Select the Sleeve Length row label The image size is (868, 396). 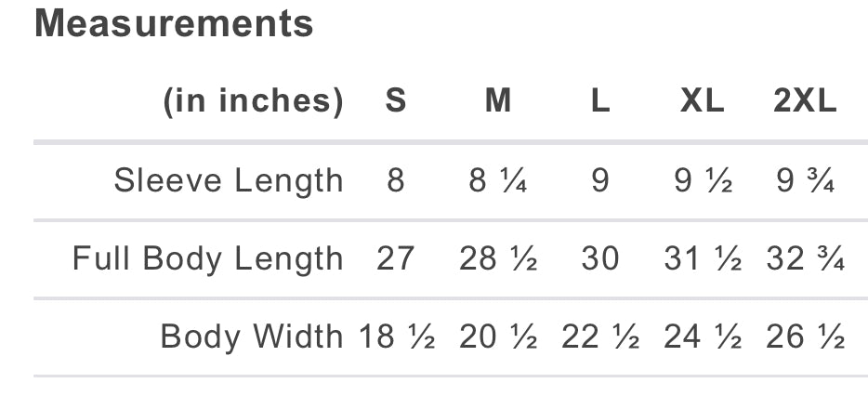click(229, 181)
